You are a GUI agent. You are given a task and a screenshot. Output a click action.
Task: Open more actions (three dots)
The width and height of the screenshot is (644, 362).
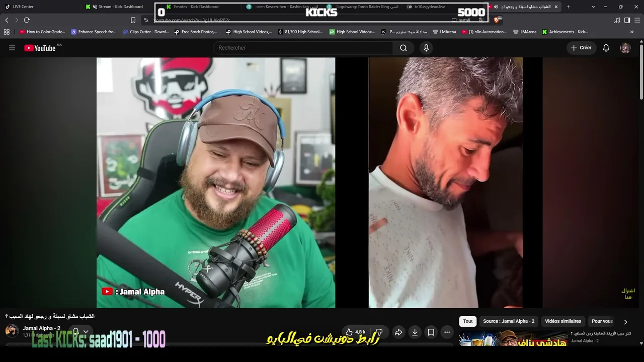[x=447, y=332]
